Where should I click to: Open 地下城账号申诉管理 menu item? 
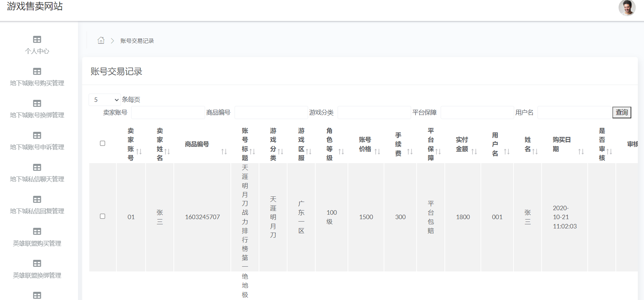coord(37,147)
